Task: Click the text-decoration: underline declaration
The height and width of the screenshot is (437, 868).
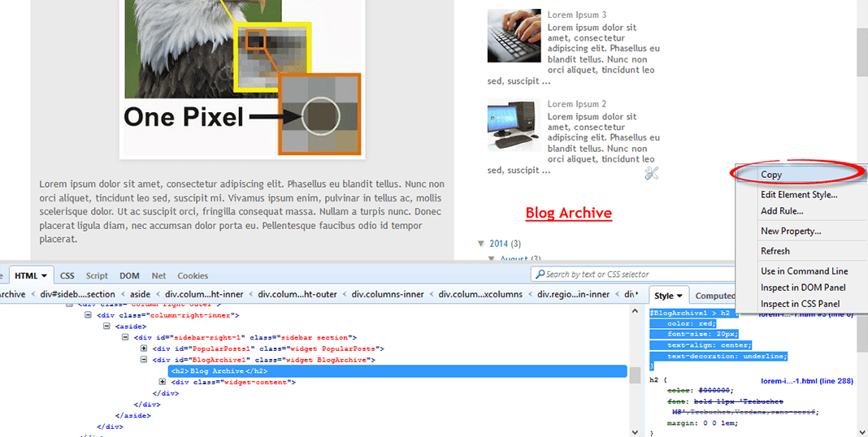Action: point(727,357)
